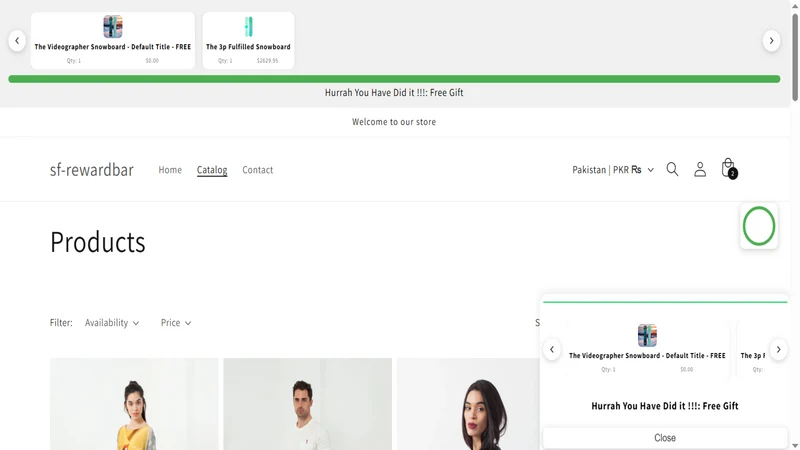Go to the Home menu item
This screenshot has height=450, width=800.
click(170, 169)
